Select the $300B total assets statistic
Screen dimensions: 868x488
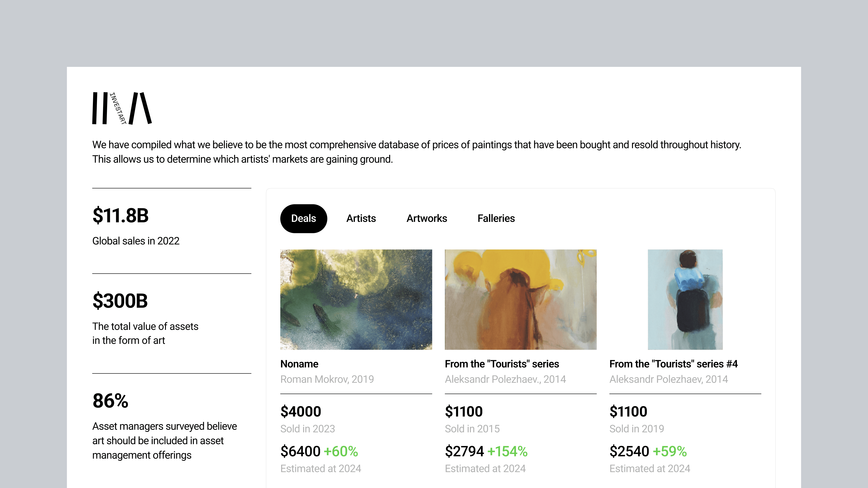[x=120, y=301]
